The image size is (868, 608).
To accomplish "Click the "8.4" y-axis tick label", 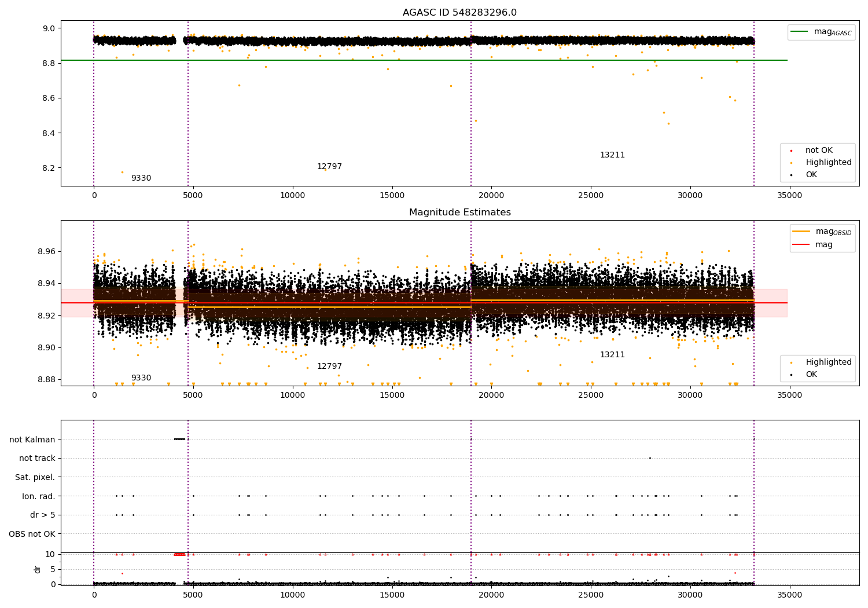I will coord(49,133).
